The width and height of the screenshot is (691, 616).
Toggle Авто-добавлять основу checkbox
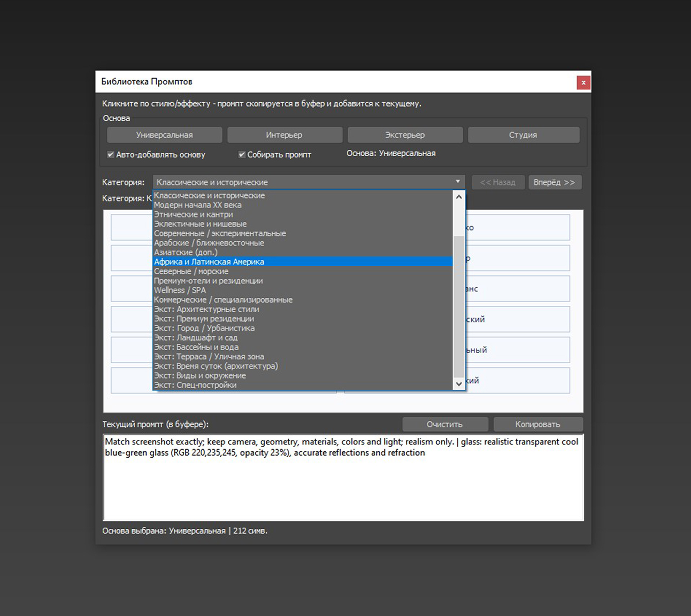pos(111,155)
